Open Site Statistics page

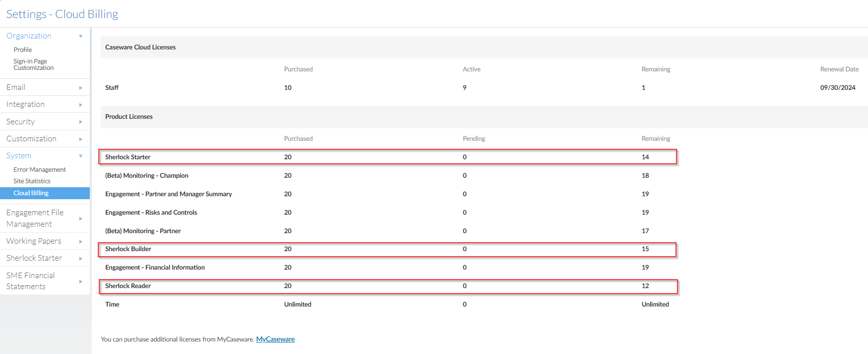point(32,181)
